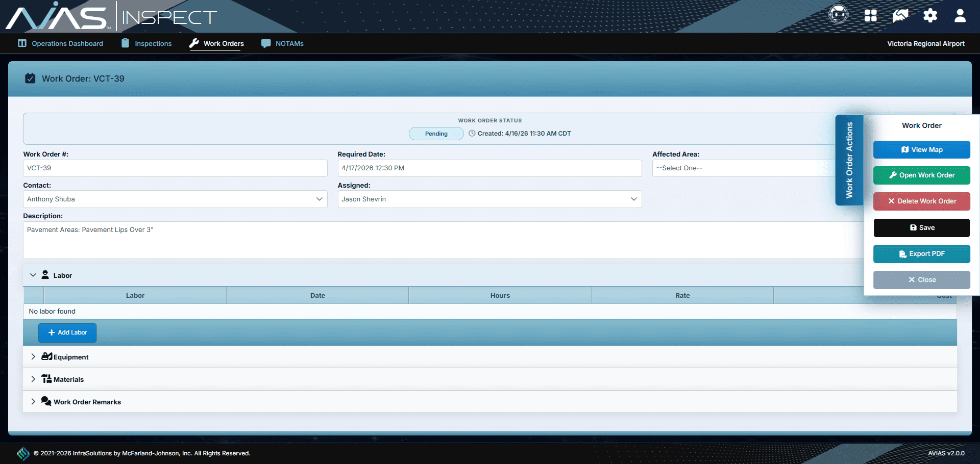Viewport: 980px width, 464px height.
Task: Collapse the Labor section chevron
Action: pos(33,275)
